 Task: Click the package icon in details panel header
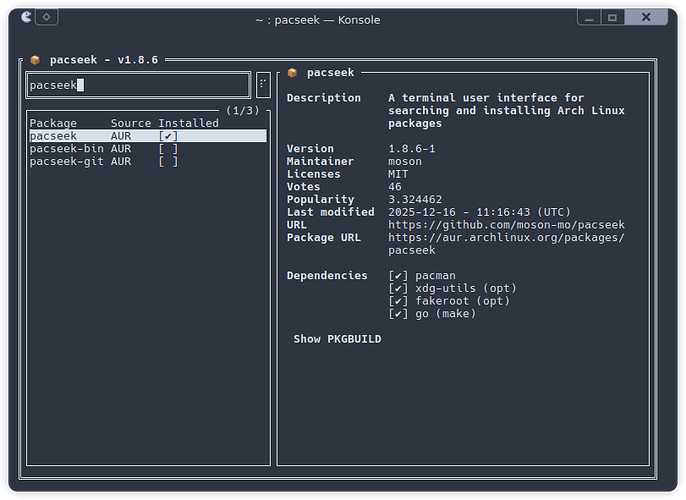coord(292,73)
